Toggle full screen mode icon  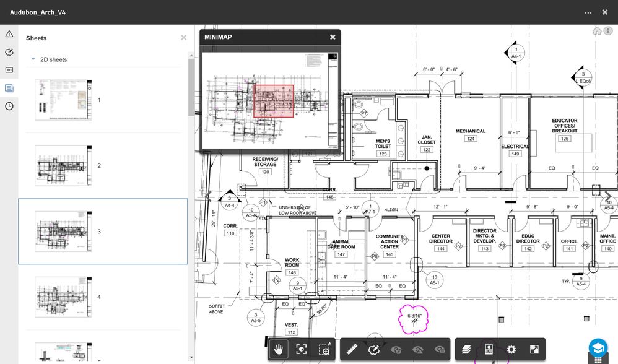(x=534, y=349)
